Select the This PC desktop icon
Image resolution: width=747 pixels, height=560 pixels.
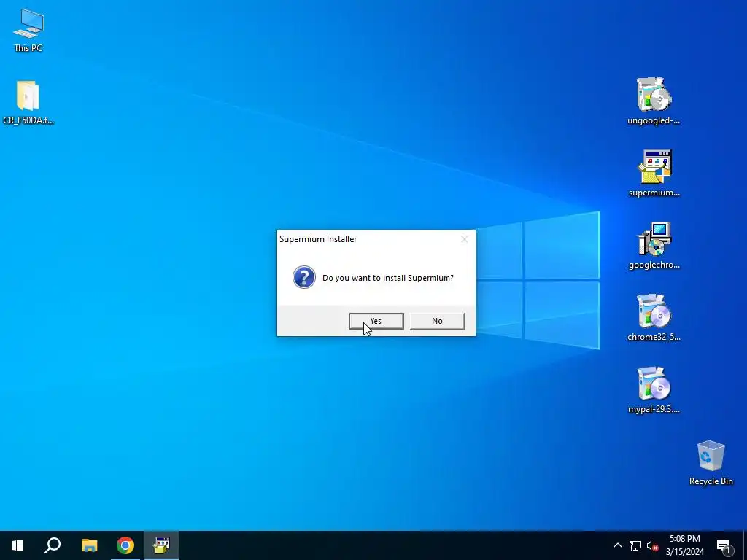[x=28, y=31]
